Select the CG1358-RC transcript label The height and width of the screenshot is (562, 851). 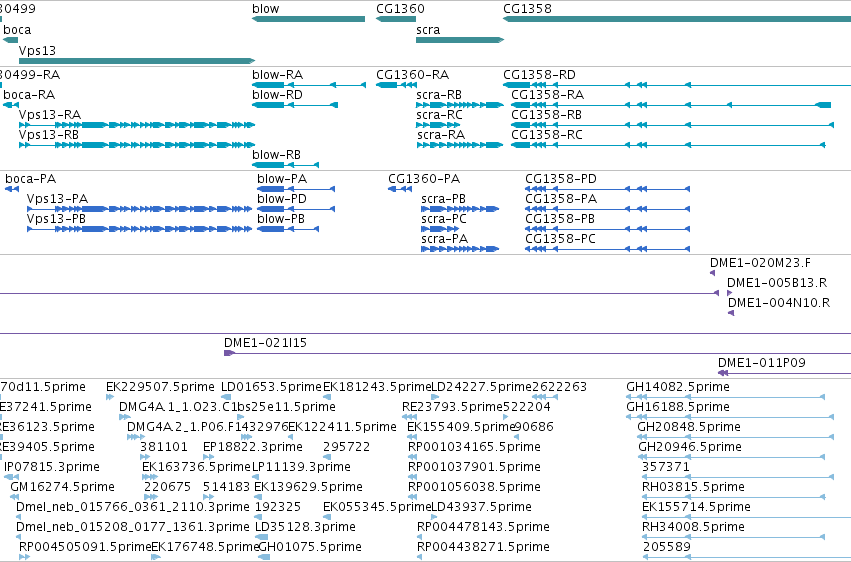coord(547,135)
